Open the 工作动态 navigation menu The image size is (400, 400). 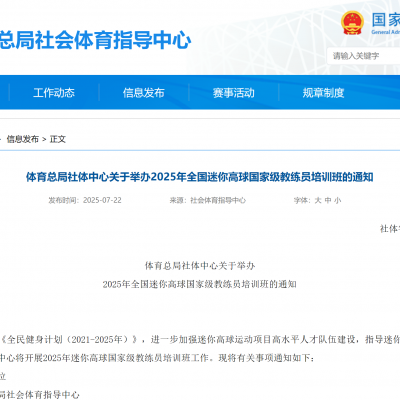(x=54, y=93)
